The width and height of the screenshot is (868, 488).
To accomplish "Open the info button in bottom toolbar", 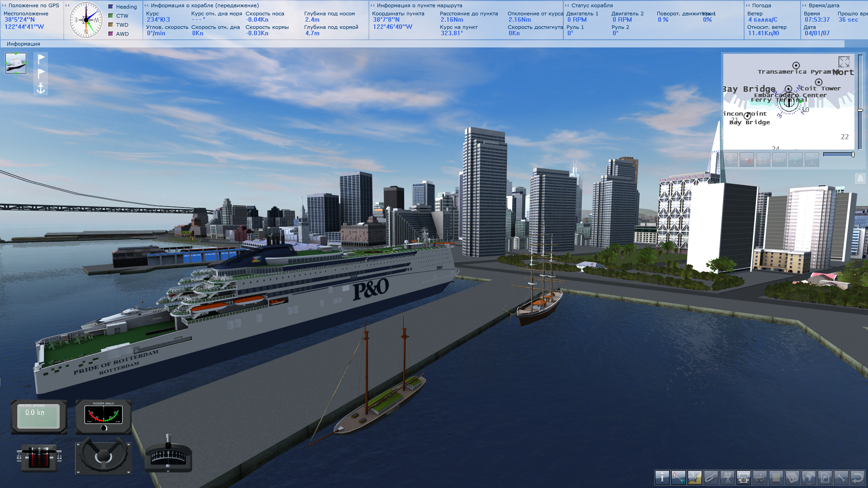I will 662,477.
